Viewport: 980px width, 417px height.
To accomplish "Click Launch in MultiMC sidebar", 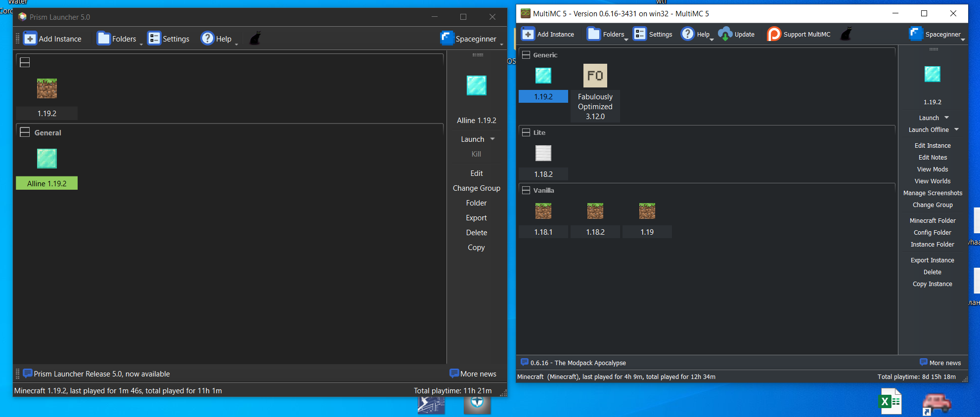I will pos(929,118).
